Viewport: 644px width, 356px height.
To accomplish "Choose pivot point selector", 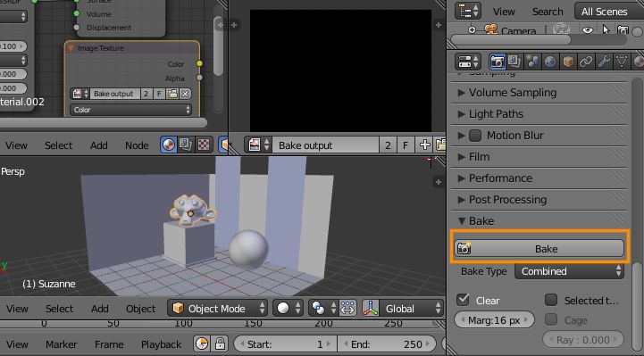I will 322,308.
